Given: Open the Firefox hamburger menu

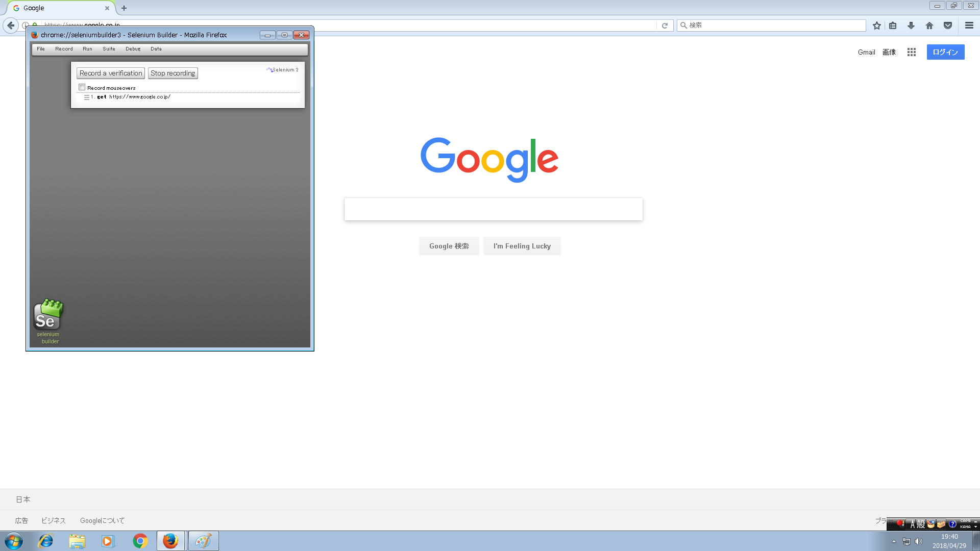Looking at the screenshot, I should coord(969,26).
